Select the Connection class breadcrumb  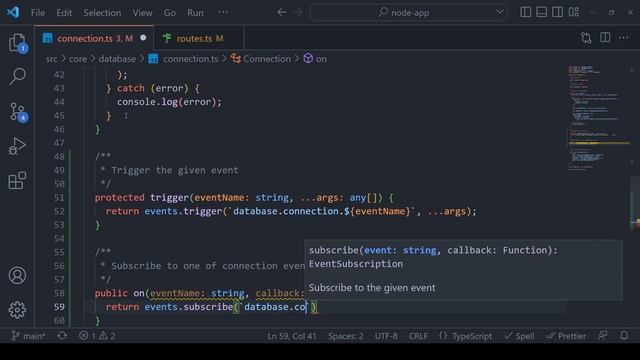click(x=261, y=59)
